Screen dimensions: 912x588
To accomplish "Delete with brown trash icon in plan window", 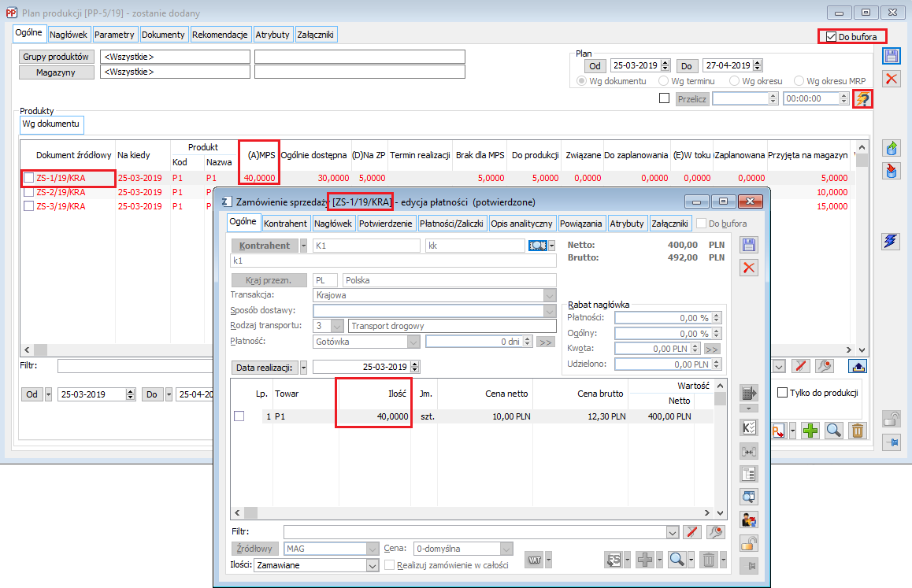I will [x=858, y=431].
